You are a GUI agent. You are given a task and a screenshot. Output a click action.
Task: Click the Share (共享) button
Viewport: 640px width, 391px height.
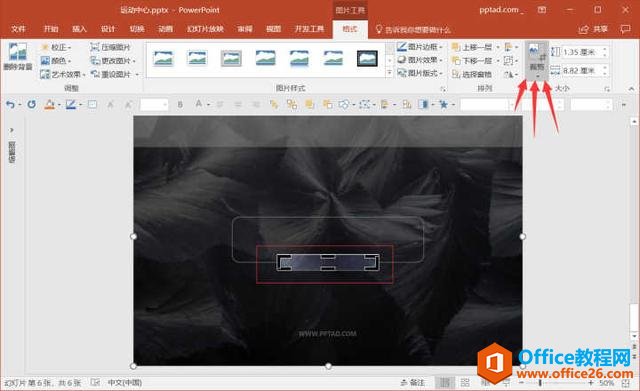coord(593,29)
